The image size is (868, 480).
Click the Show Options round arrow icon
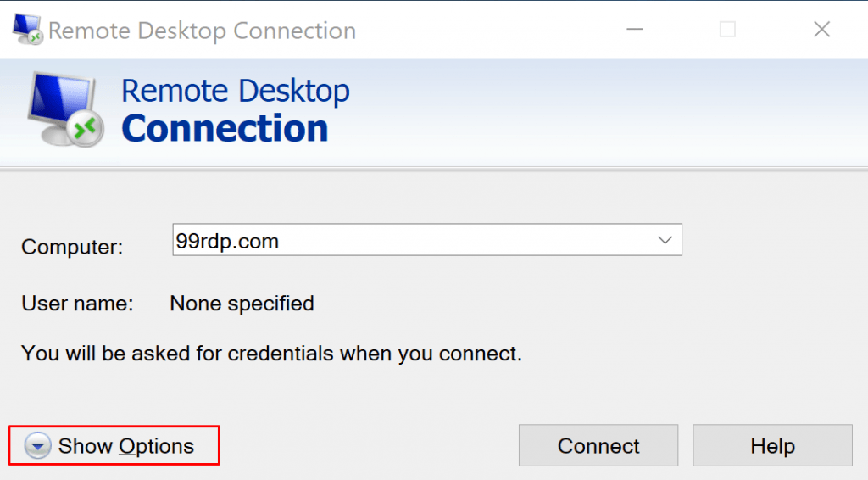[37, 446]
